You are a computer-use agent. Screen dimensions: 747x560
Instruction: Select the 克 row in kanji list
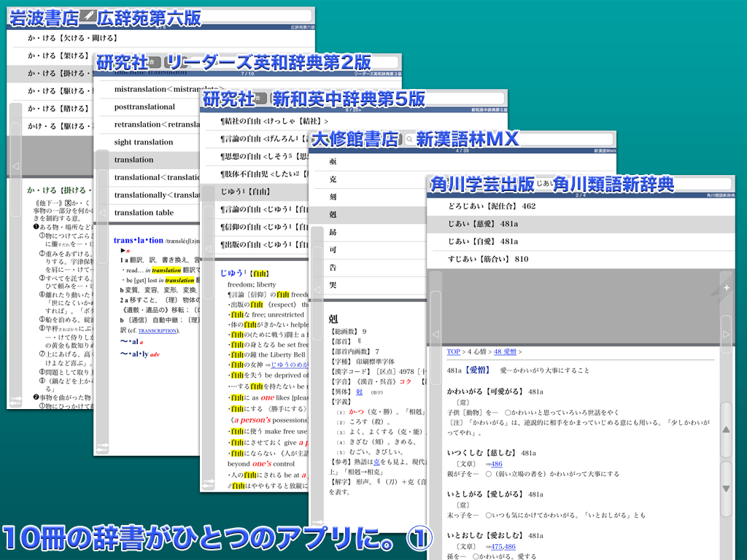tap(368, 179)
